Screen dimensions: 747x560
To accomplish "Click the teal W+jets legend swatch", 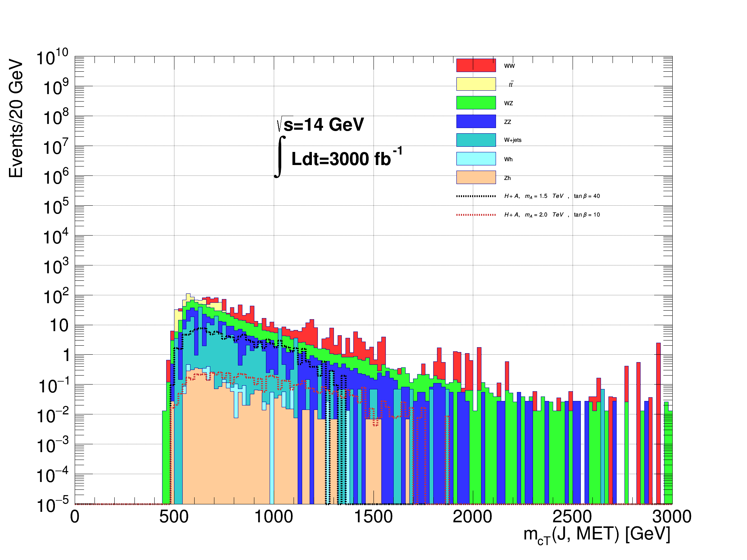I will 476,140.
